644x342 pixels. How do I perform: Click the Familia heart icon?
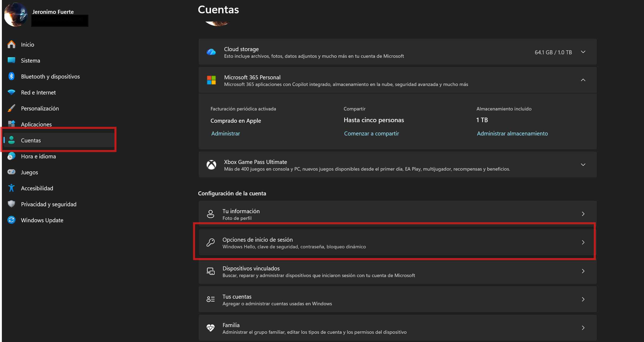tap(211, 328)
